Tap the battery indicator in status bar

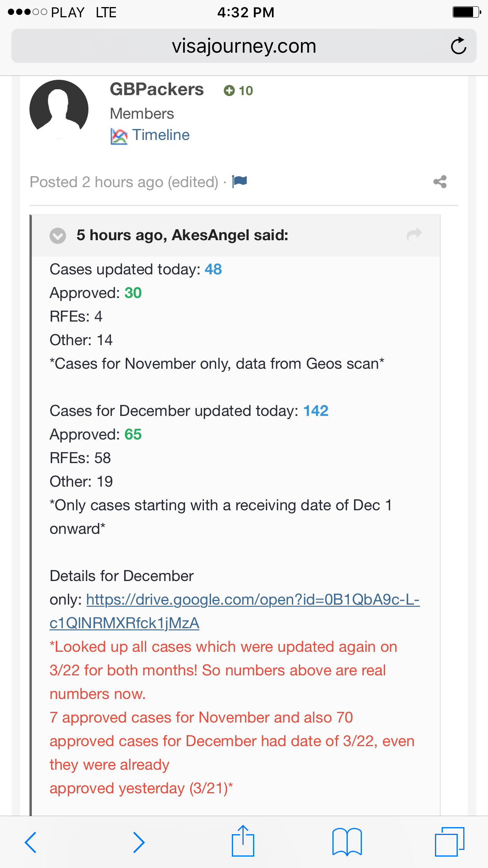click(466, 12)
